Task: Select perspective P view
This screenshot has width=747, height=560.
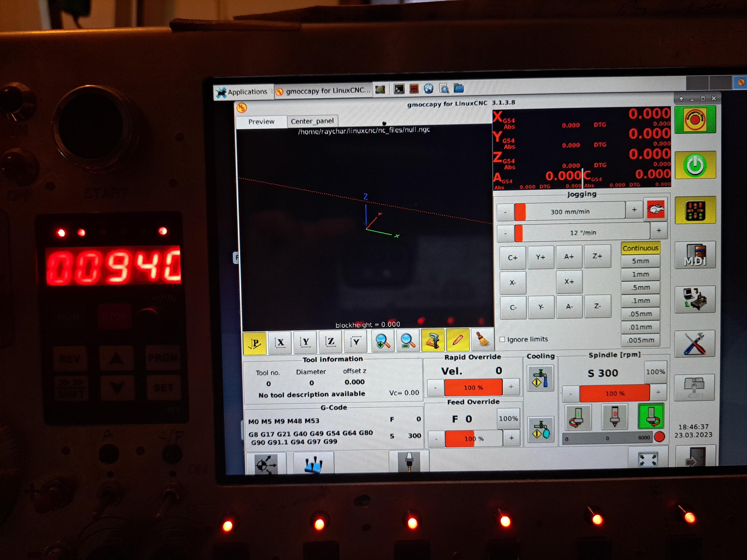Action: point(255,343)
